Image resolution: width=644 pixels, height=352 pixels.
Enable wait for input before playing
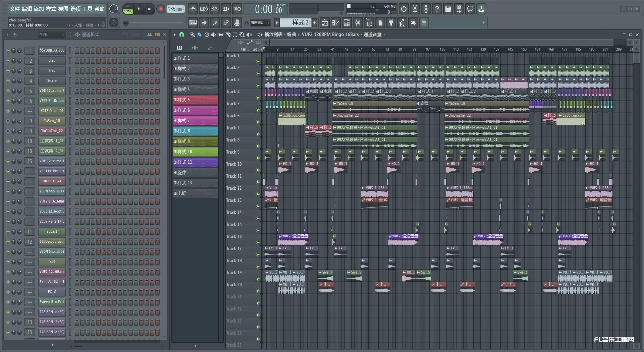click(204, 9)
